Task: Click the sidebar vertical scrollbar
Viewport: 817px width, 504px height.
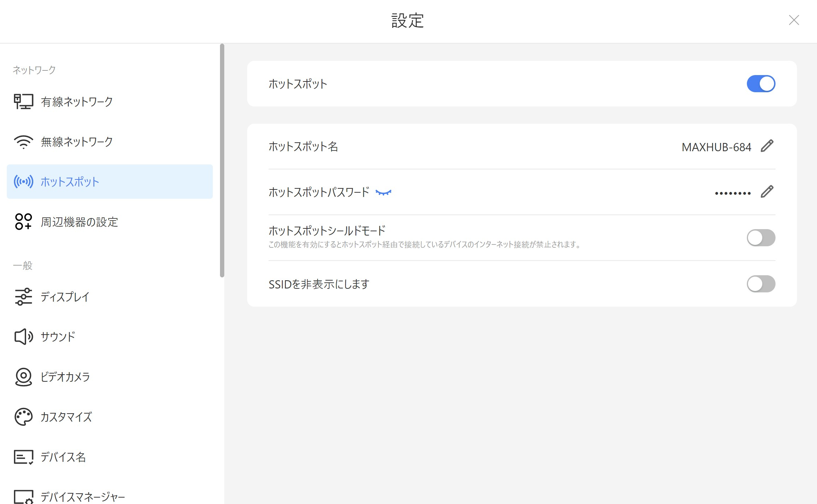Action: [x=222, y=161]
